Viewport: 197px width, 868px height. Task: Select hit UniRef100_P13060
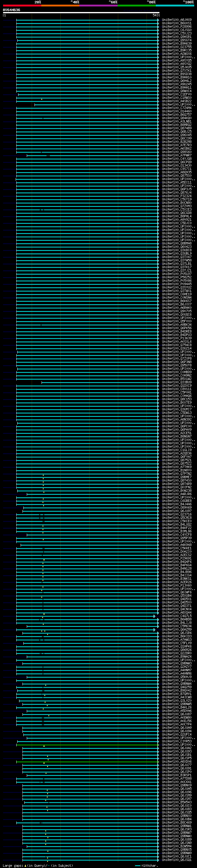tap(177, 585)
